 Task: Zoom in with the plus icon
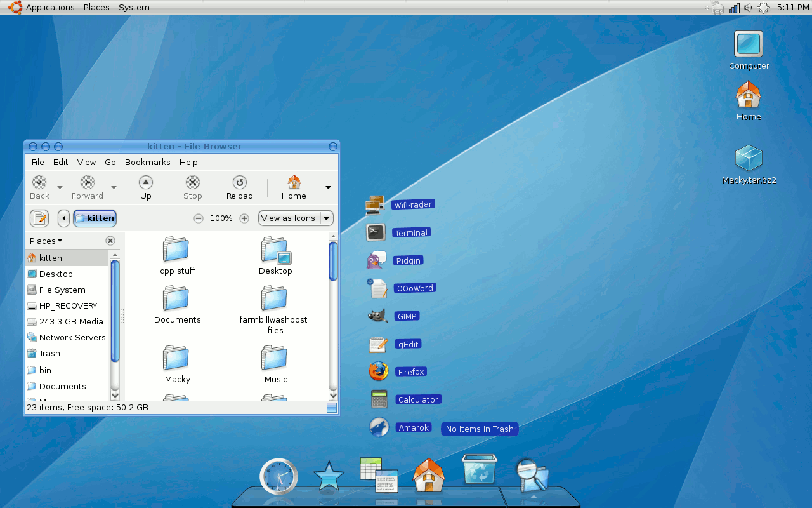coord(244,218)
